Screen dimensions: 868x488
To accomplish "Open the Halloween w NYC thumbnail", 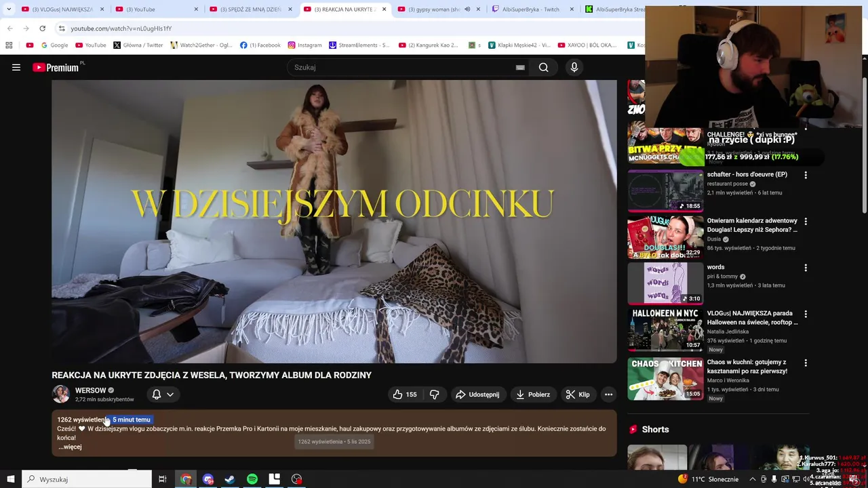I will [x=665, y=330].
